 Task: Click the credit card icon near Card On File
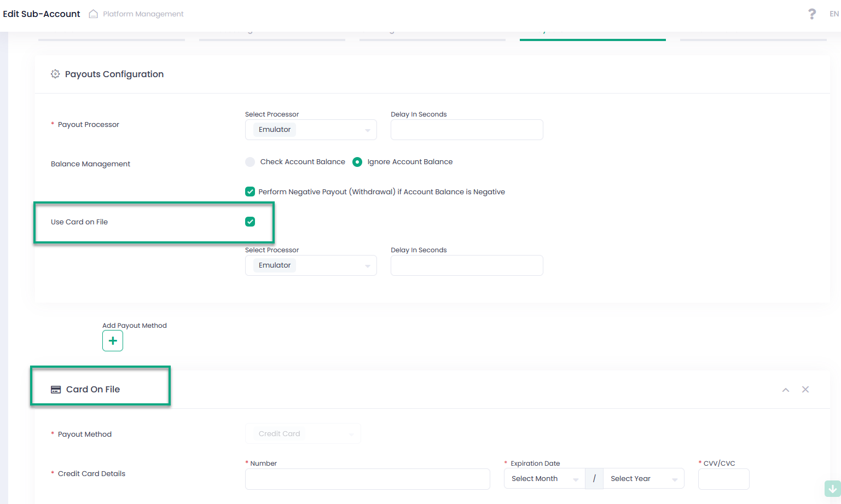coord(56,390)
